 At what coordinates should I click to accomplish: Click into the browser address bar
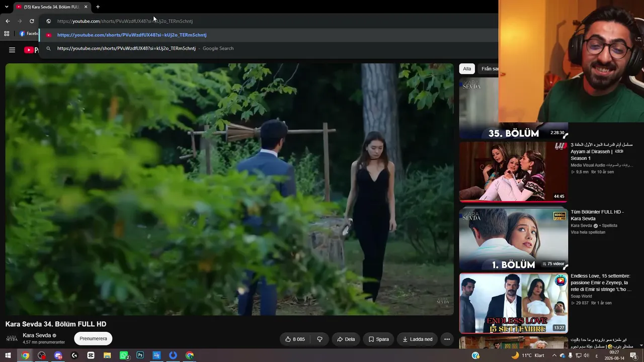[x=269, y=21]
